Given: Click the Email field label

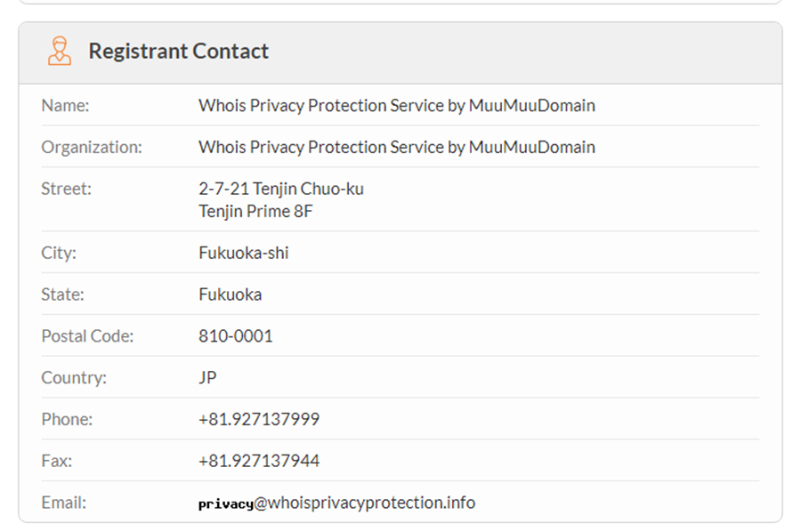Looking at the screenshot, I should tap(63, 503).
